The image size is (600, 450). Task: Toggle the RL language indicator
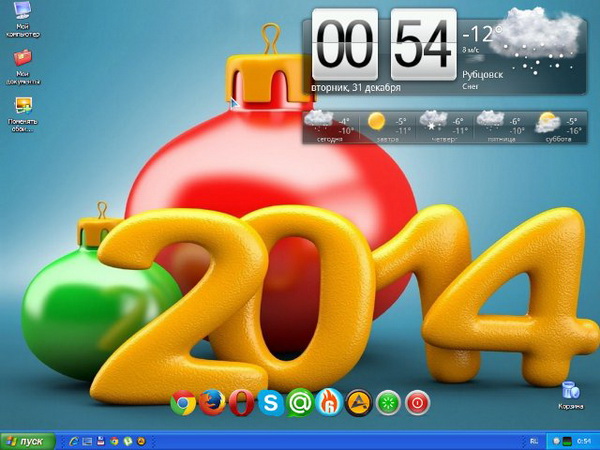point(532,440)
